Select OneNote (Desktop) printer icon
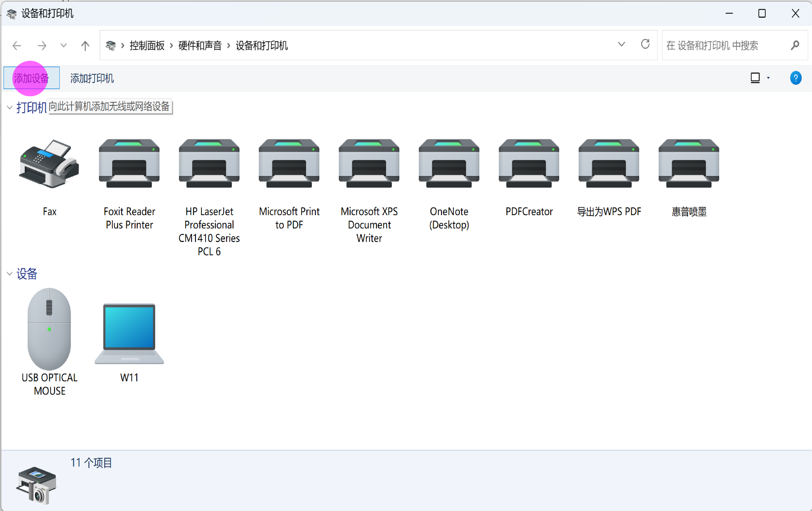Image resolution: width=812 pixels, height=511 pixels. 449,164
